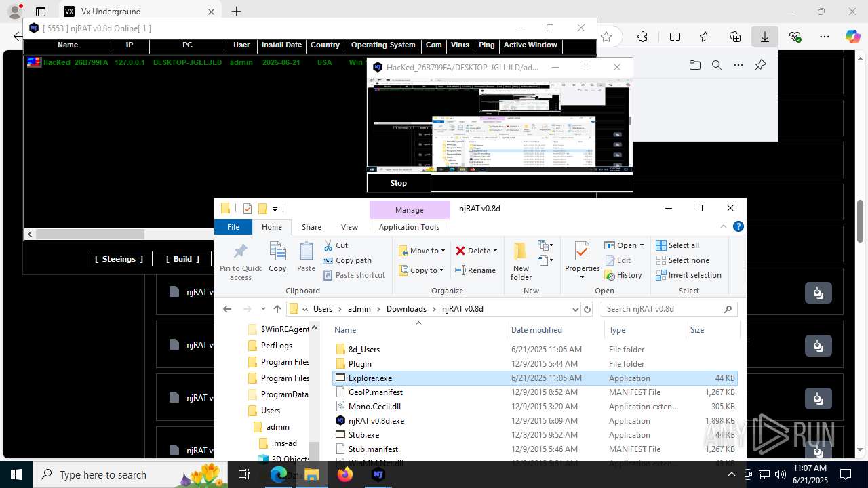Create a New folder from ribbon
This screenshot has width=868, height=488.
[x=521, y=260]
